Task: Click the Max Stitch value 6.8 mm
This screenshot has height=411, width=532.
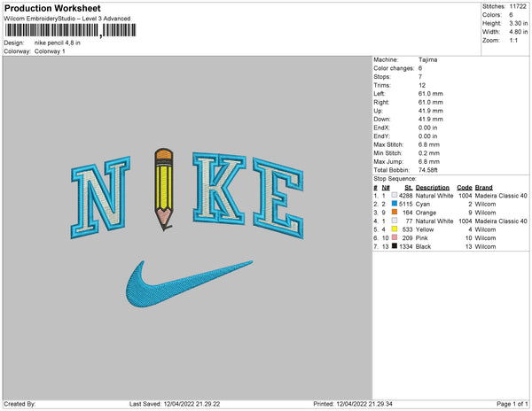Action: (429, 144)
